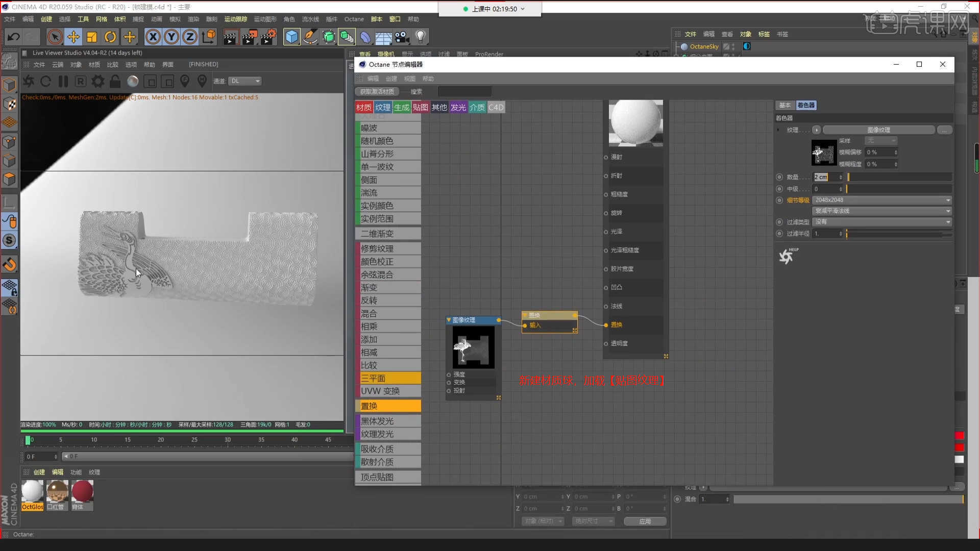Click the node search field
This screenshot has width=980, height=551.
464,92
